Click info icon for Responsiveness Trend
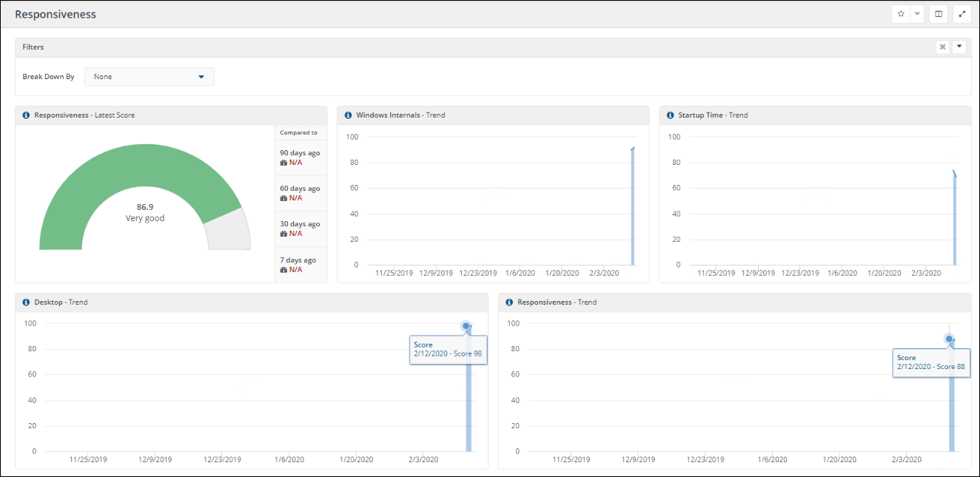 509,302
